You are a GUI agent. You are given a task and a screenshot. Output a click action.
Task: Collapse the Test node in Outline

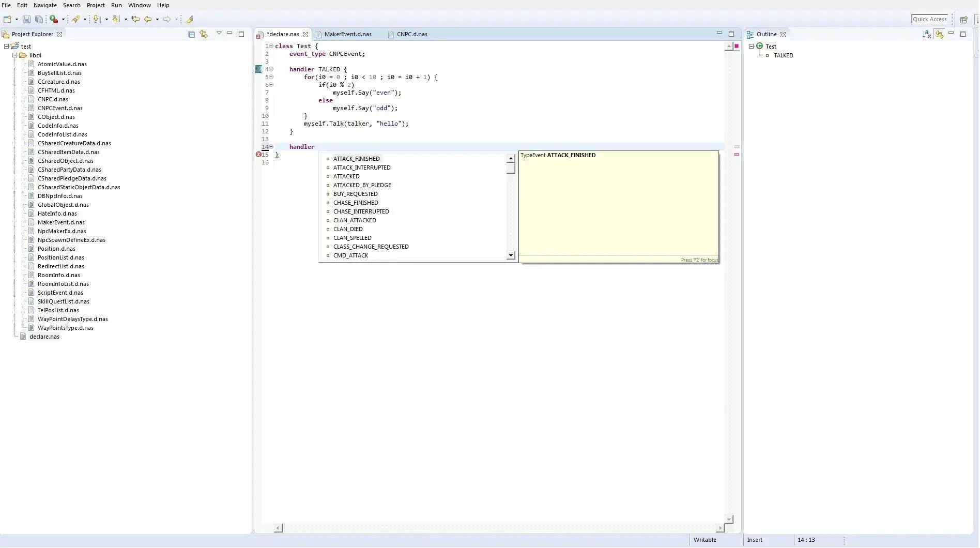pos(751,46)
